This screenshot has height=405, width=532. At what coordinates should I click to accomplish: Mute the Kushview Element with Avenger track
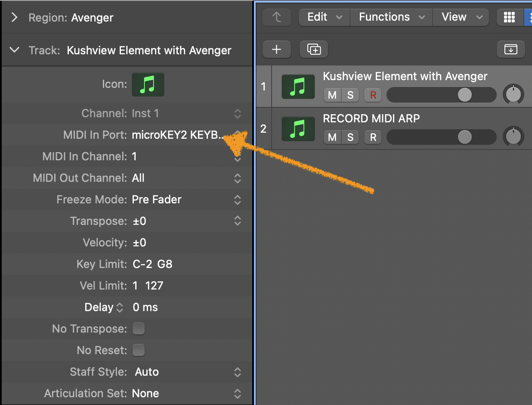pos(332,95)
